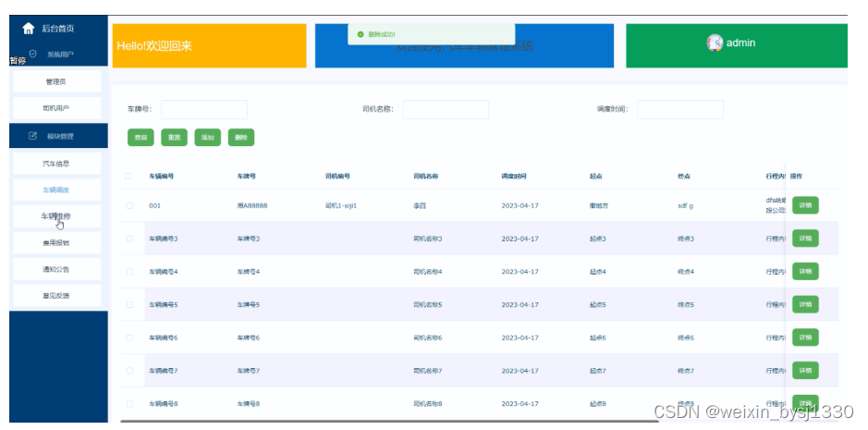
Task: Click the admin user name label
Action: 740,43
